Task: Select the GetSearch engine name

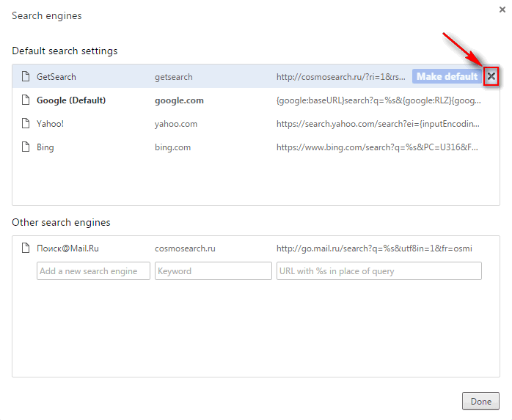Action: point(56,77)
